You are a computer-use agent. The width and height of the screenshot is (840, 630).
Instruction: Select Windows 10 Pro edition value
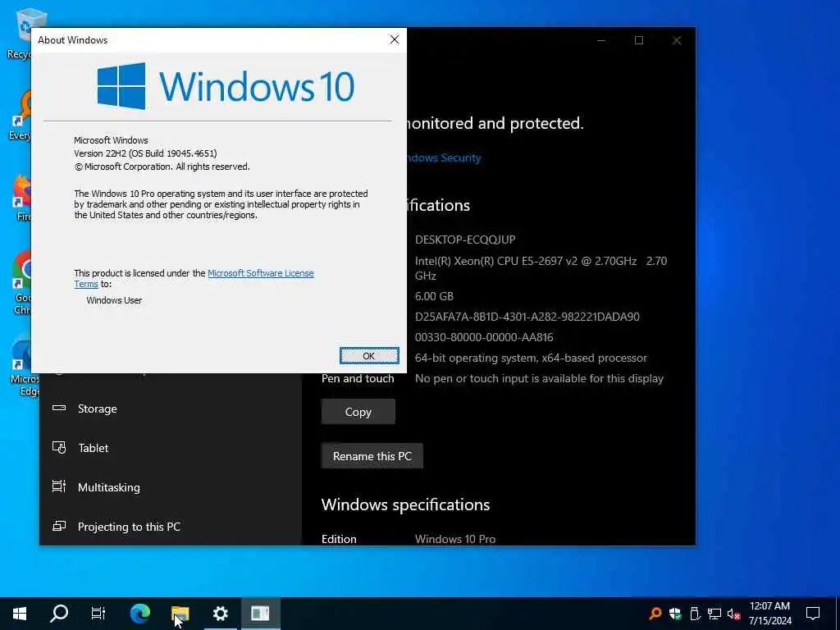click(454, 539)
